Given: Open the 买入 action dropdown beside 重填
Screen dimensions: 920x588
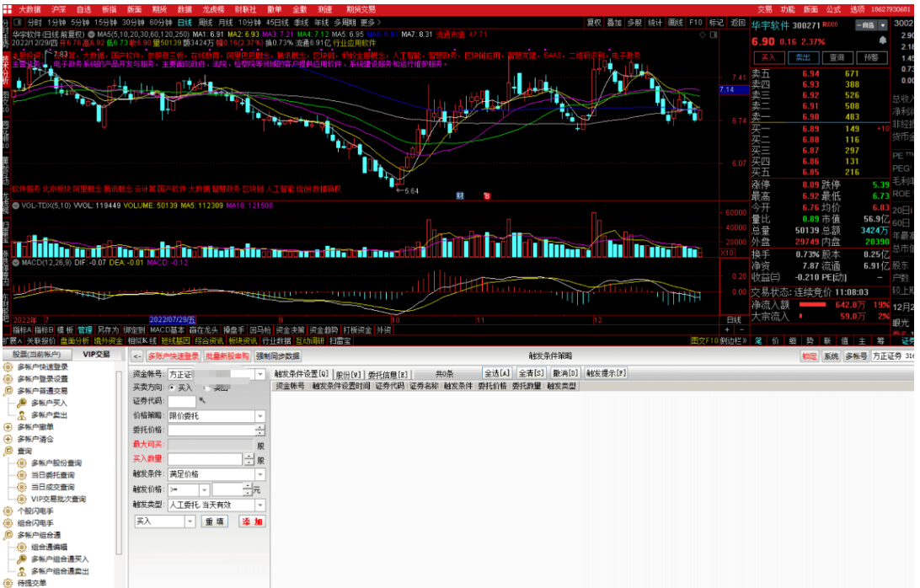Looking at the screenshot, I should click(190, 521).
